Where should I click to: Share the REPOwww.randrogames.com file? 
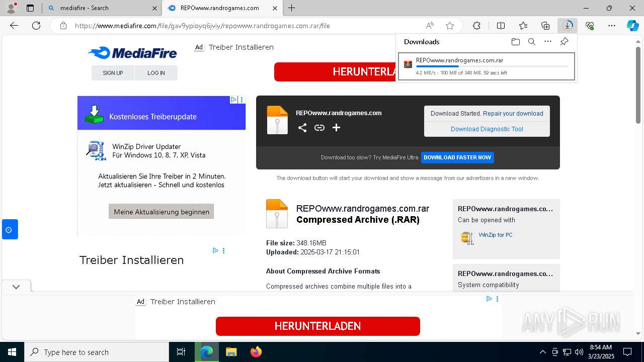(x=302, y=128)
